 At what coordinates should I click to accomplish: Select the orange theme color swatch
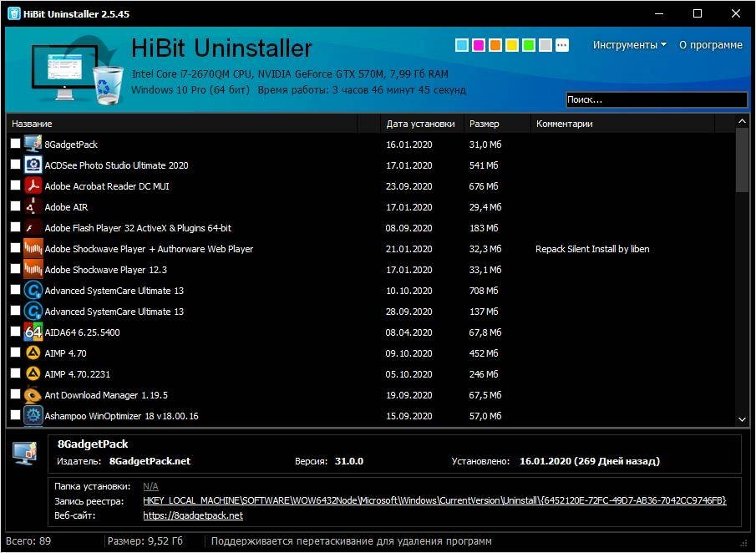pyautogui.click(x=495, y=45)
